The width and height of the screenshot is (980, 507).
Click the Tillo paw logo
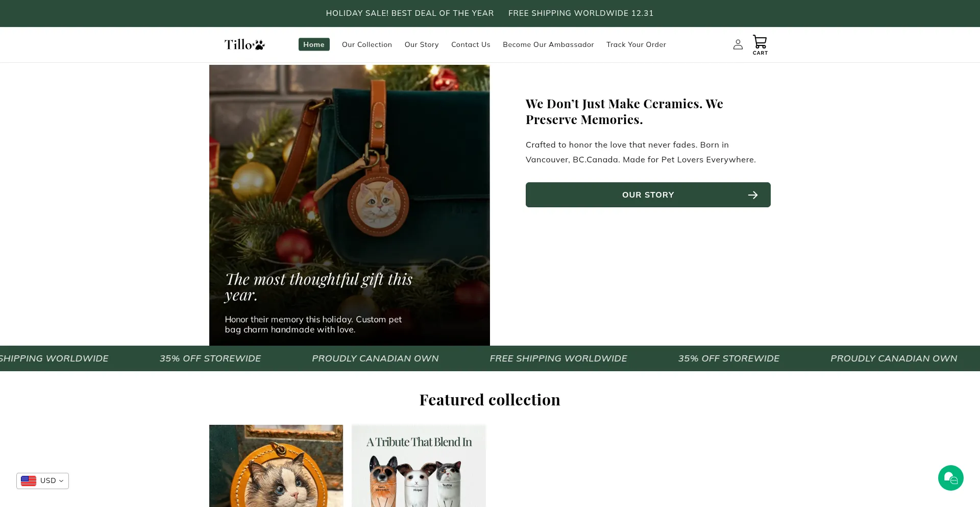[245, 45]
